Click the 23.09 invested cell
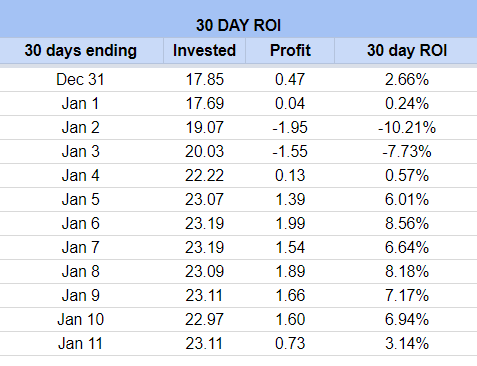Image resolution: width=477 pixels, height=366 pixels. tap(204, 272)
